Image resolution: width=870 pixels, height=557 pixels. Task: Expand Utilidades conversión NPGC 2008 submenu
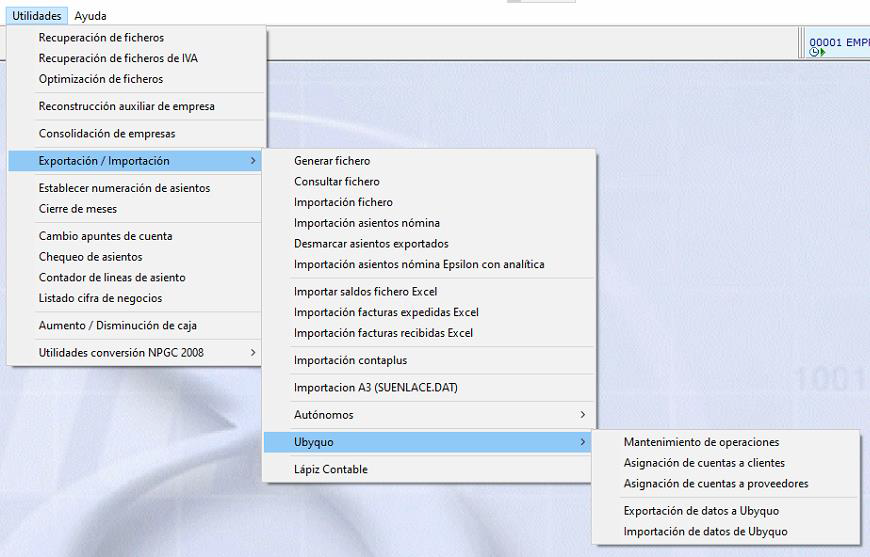136,352
